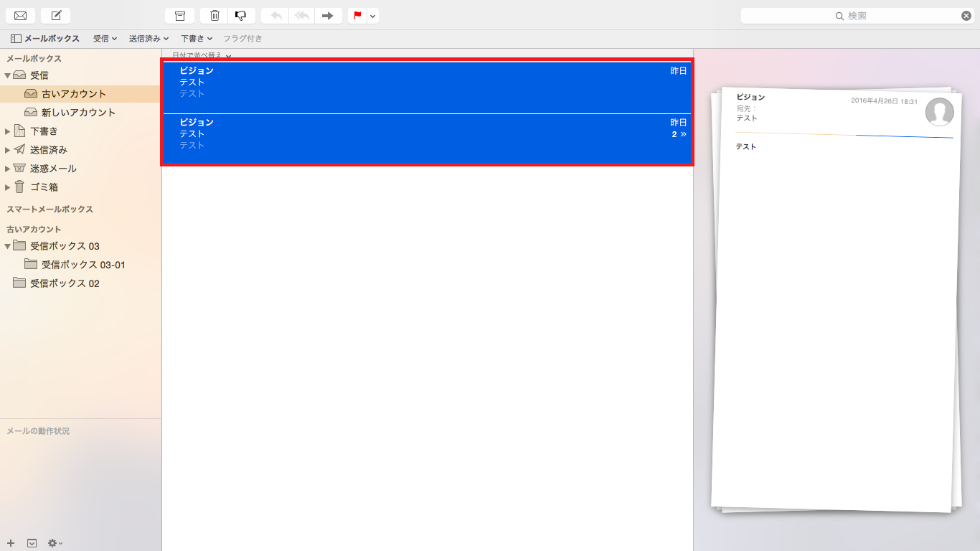Click the sender name ビジョン in preview
980x551 pixels.
pyautogui.click(x=750, y=98)
